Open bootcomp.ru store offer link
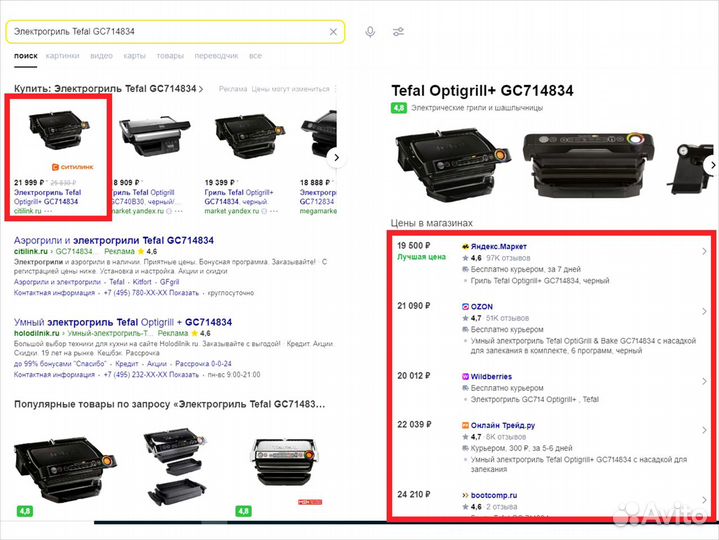Viewport: 719px width, 540px height. pyautogui.click(x=493, y=495)
